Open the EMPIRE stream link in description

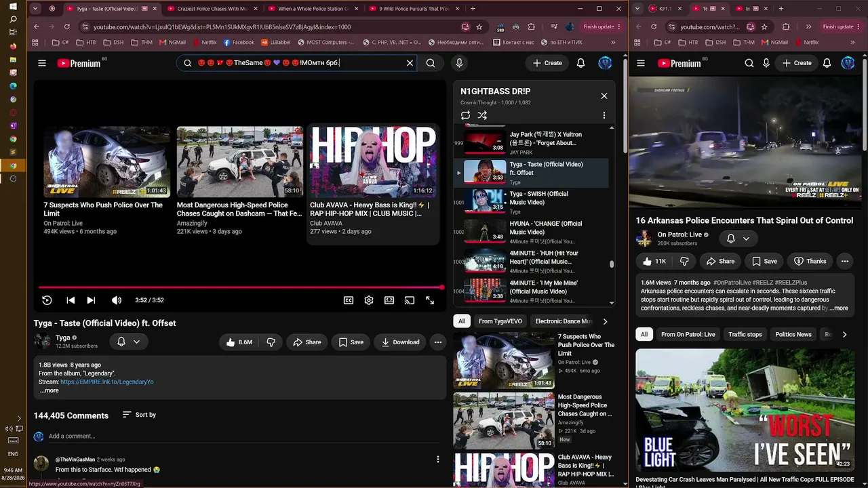click(x=107, y=382)
